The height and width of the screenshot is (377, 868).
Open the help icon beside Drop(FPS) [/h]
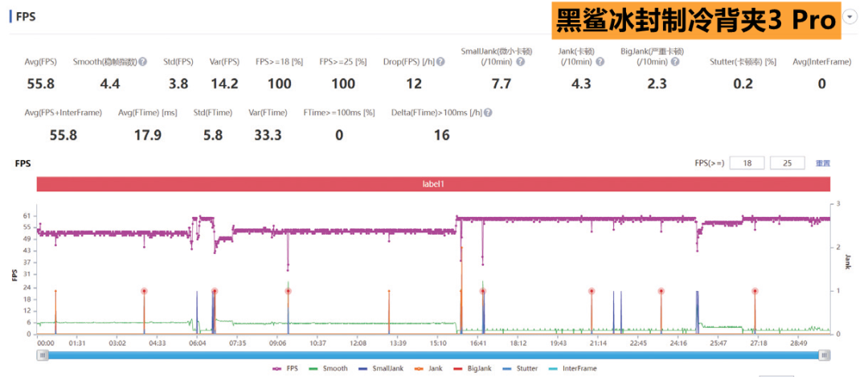pos(440,62)
